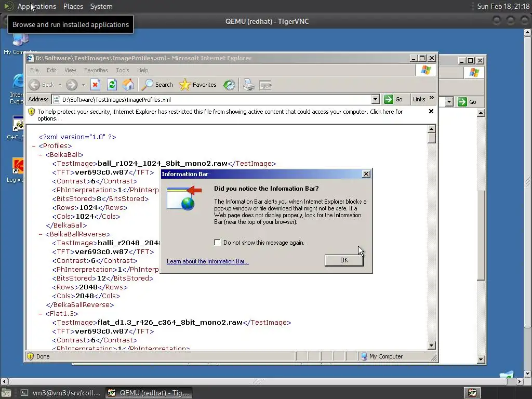The height and width of the screenshot is (399, 532).
Task: Open the Back button history dropdown
Action: pos(60,85)
